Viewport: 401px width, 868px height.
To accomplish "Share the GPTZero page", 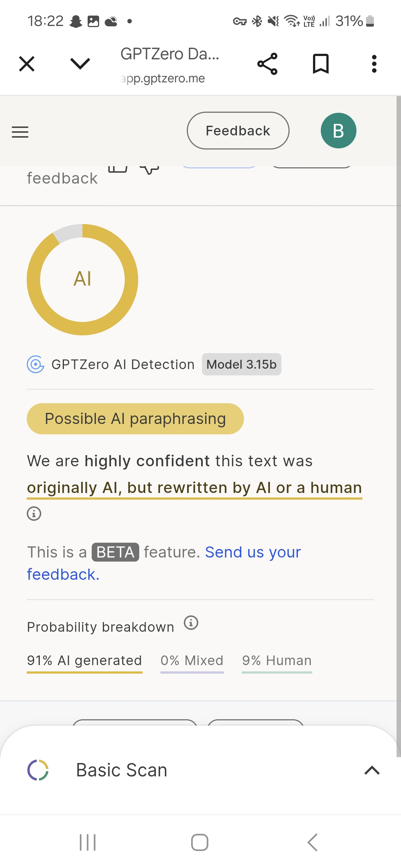I will pyautogui.click(x=268, y=63).
